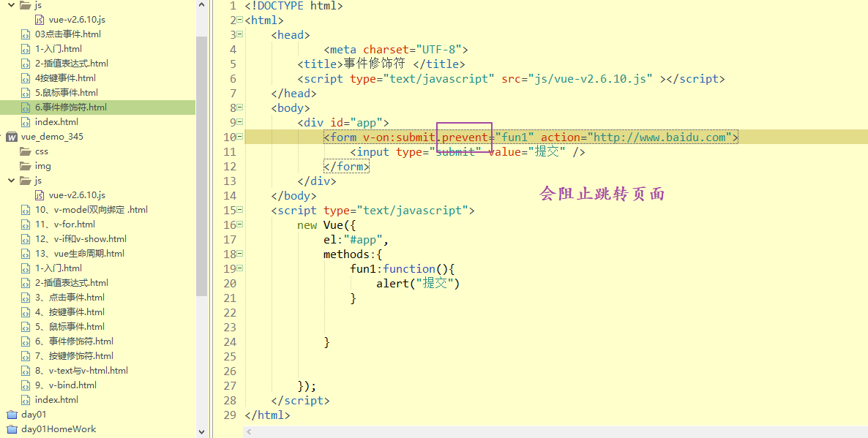Click the methods keyword on line 18

(x=346, y=254)
